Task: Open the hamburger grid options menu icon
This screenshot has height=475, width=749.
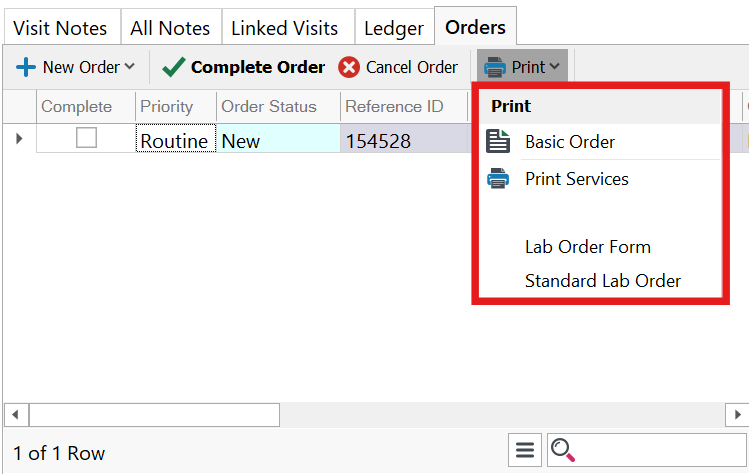Action: 525,451
